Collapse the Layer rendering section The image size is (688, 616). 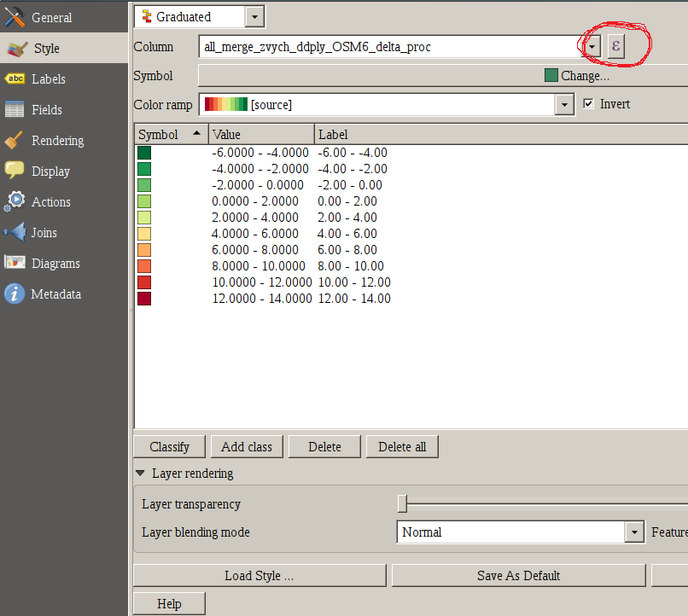[140, 473]
